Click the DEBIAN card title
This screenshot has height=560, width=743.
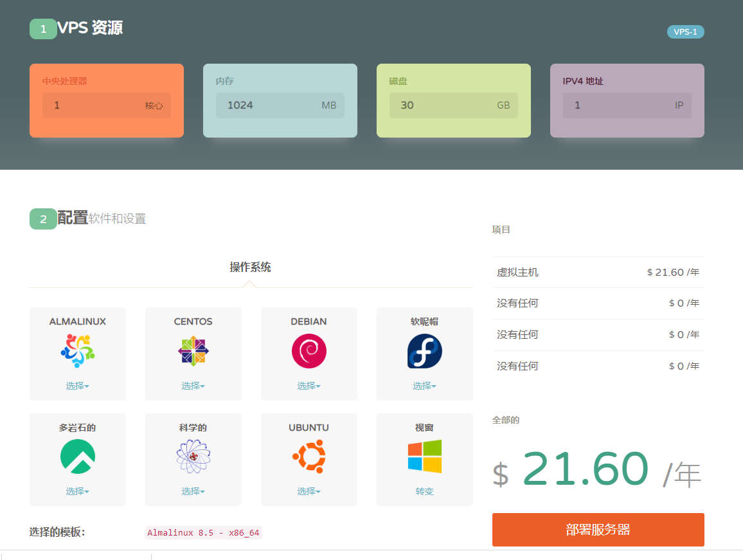309,321
